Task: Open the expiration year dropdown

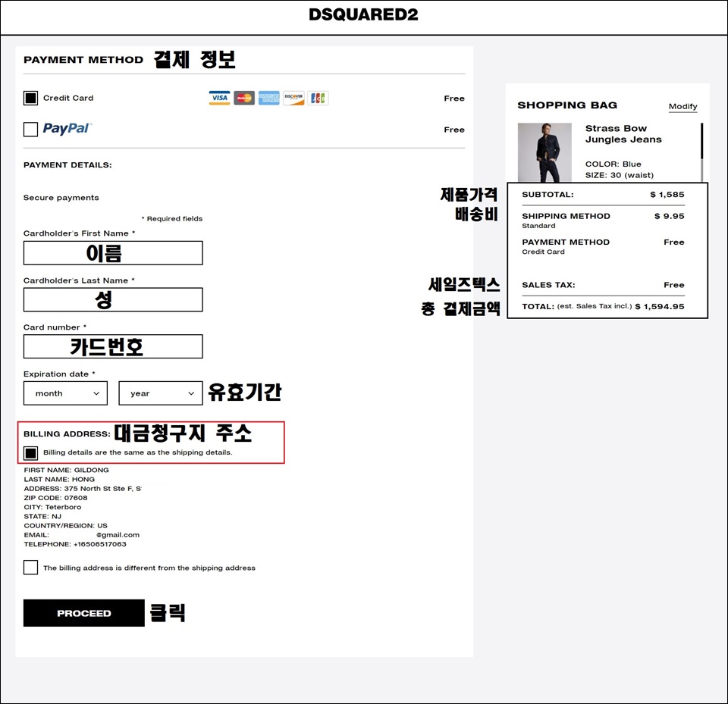Action: coord(161,393)
